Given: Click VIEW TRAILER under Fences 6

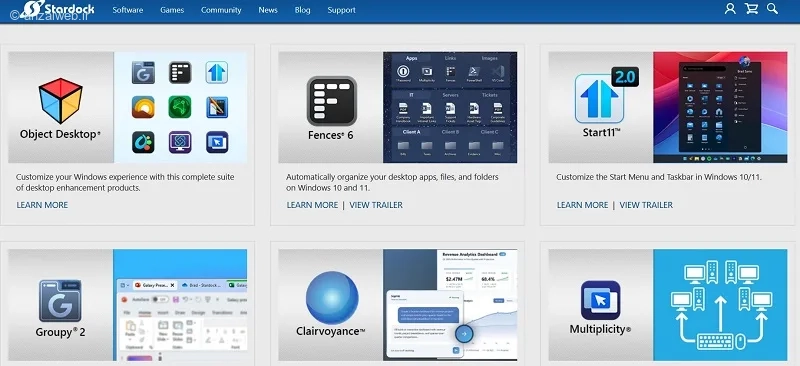Looking at the screenshot, I should (376, 205).
